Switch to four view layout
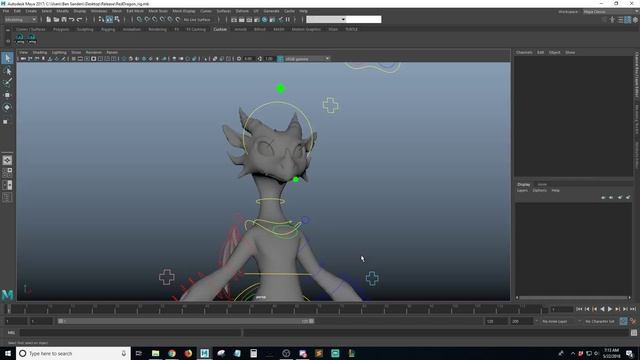Viewport: 640px width, 360px height. point(7,172)
